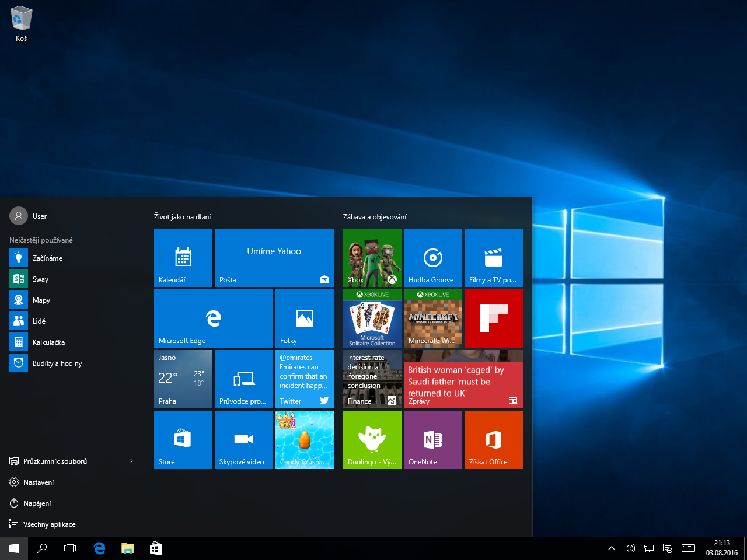The height and width of the screenshot is (560, 747).
Task: Click the Zábava a objevování group header
Action: pos(375,216)
